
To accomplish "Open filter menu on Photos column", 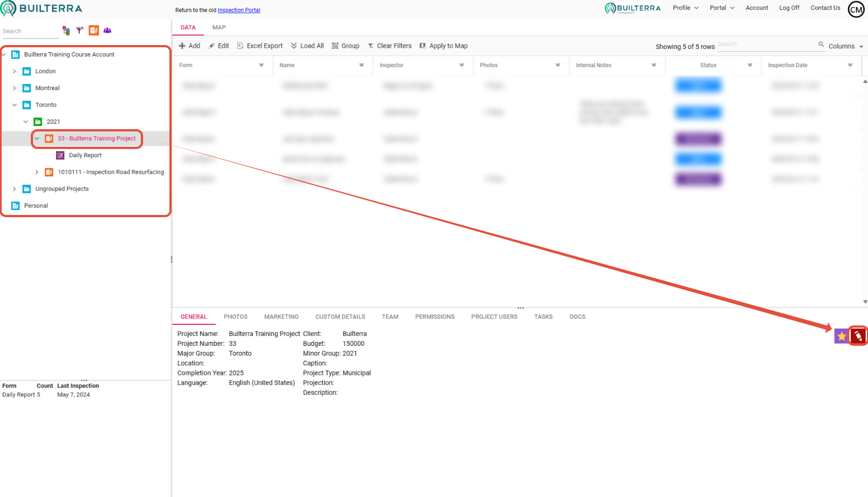I will coord(558,65).
